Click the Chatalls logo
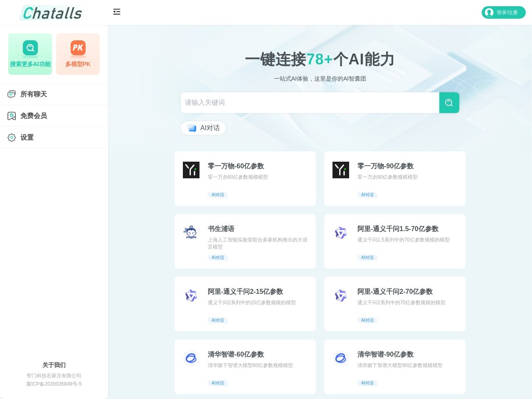 [52, 13]
